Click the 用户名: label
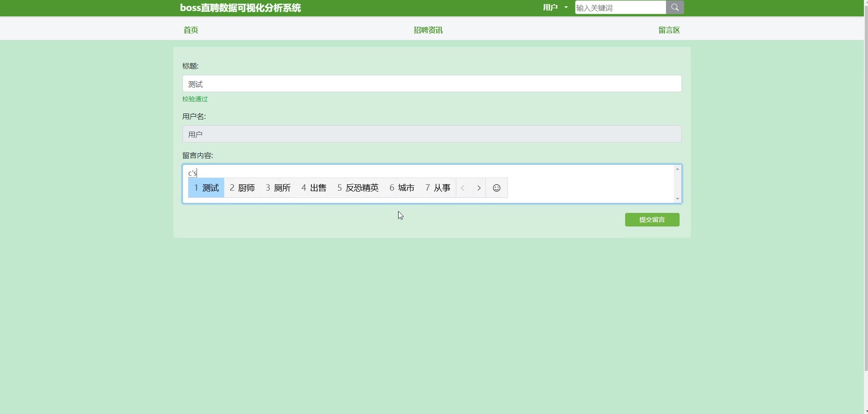Viewport: 868px width, 414px height. click(194, 116)
